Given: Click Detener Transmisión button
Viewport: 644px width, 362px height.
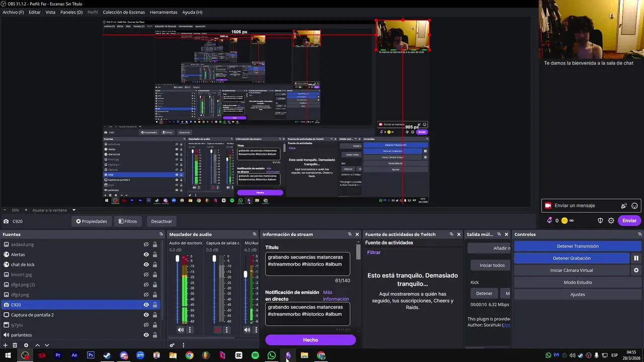Looking at the screenshot, I should (578, 246).
